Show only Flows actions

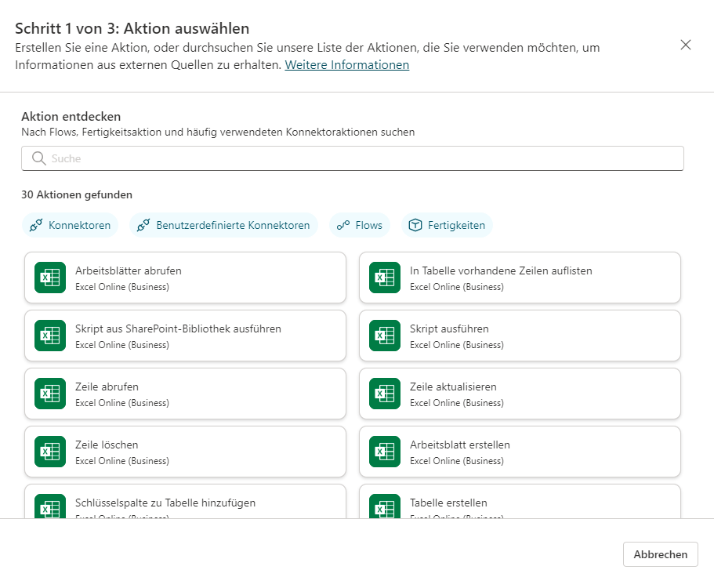pos(360,225)
